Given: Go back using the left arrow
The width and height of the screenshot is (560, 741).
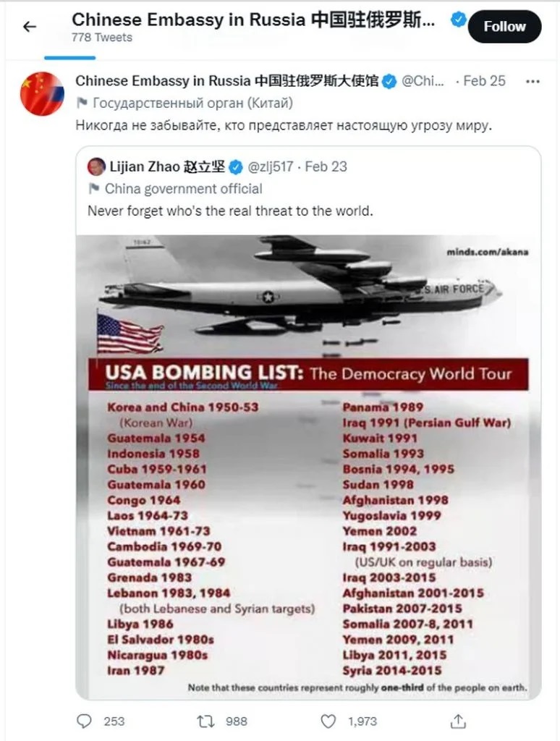Looking at the screenshot, I should coord(30,27).
